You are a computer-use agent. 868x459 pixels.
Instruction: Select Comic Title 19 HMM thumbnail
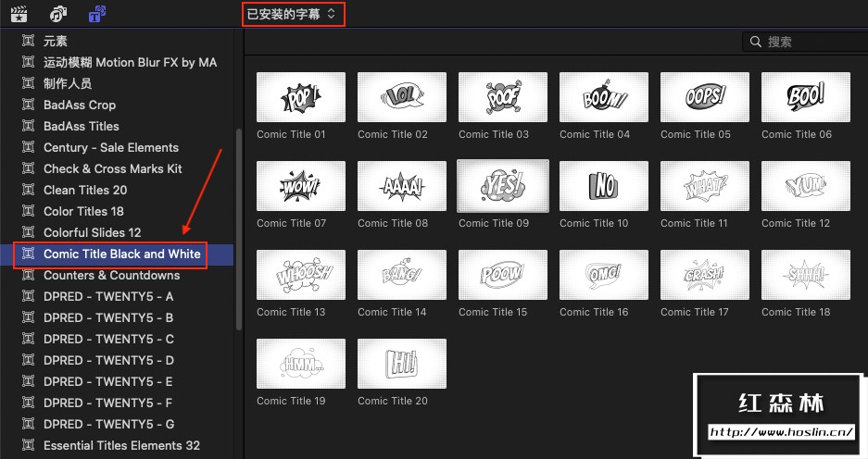coord(301,364)
